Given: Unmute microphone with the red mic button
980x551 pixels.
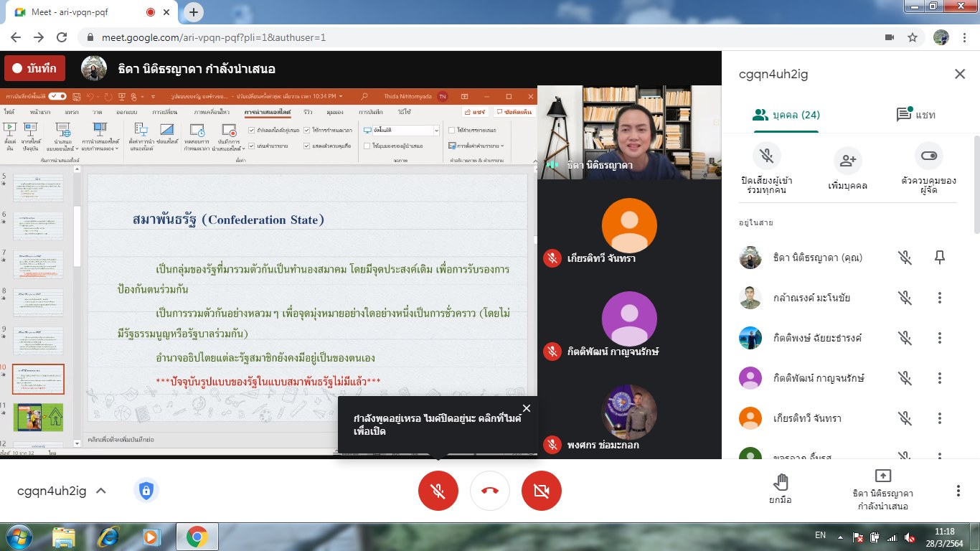Looking at the screenshot, I should (438, 491).
